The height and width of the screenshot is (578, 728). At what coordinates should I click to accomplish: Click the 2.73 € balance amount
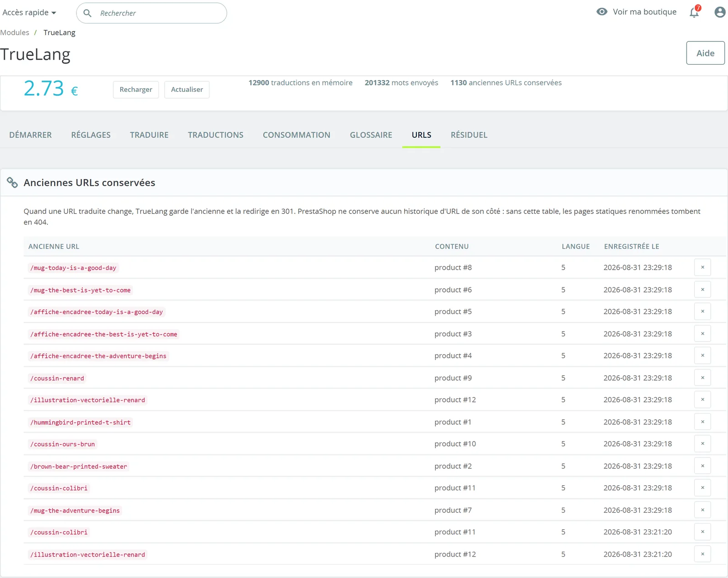[51, 89]
